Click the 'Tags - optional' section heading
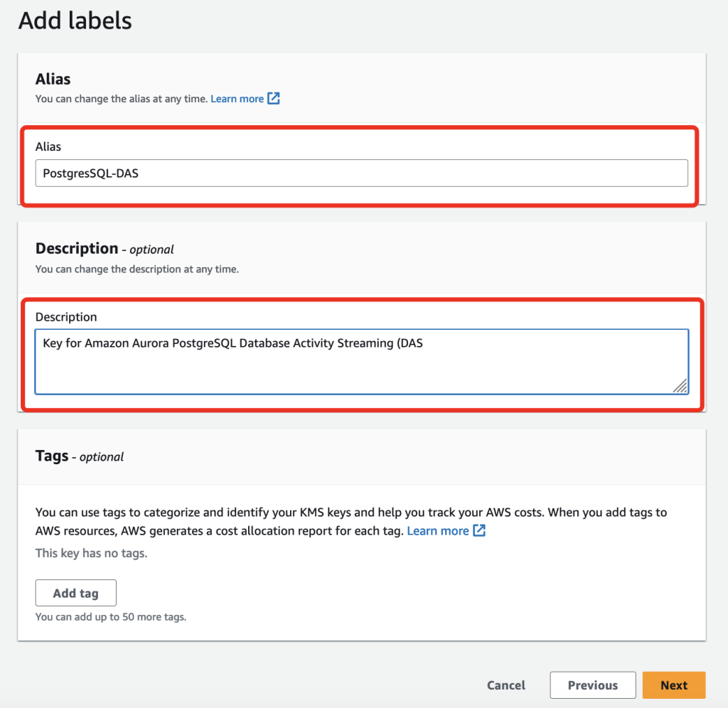This screenshot has width=728, height=708. point(80,456)
